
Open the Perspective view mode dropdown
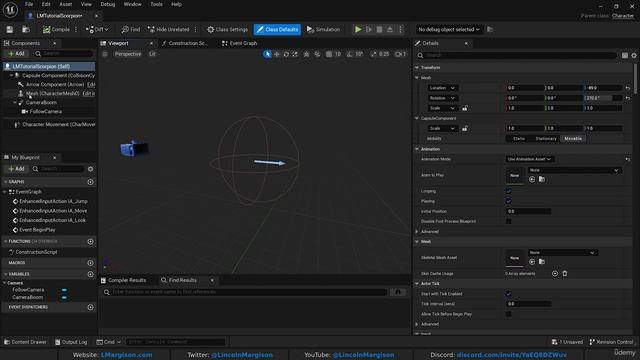pyautogui.click(x=128, y=54)
